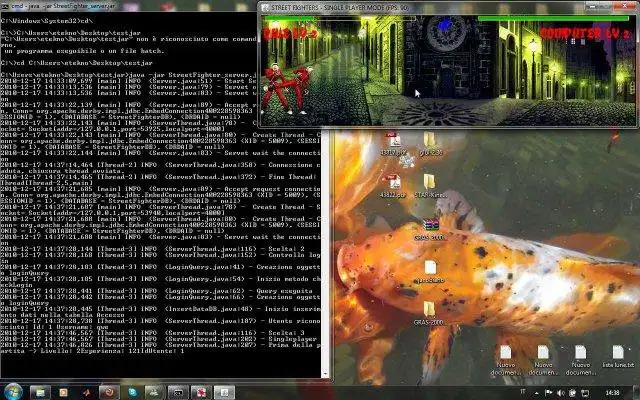The height and width of the screenshot is (400, 640).
Task: Select the GRAS-2000 archive icon on desktop
Action: click(430, 229)
